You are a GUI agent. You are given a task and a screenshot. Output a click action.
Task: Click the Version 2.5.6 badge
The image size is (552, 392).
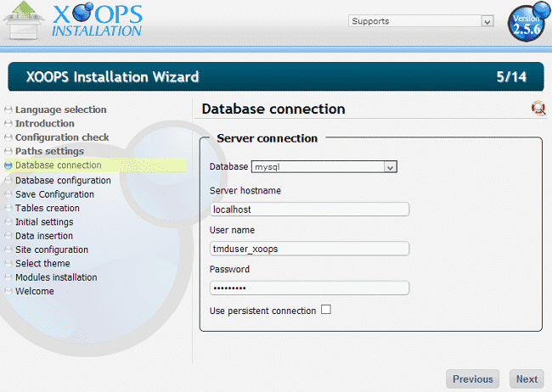[x=526, y=25]
